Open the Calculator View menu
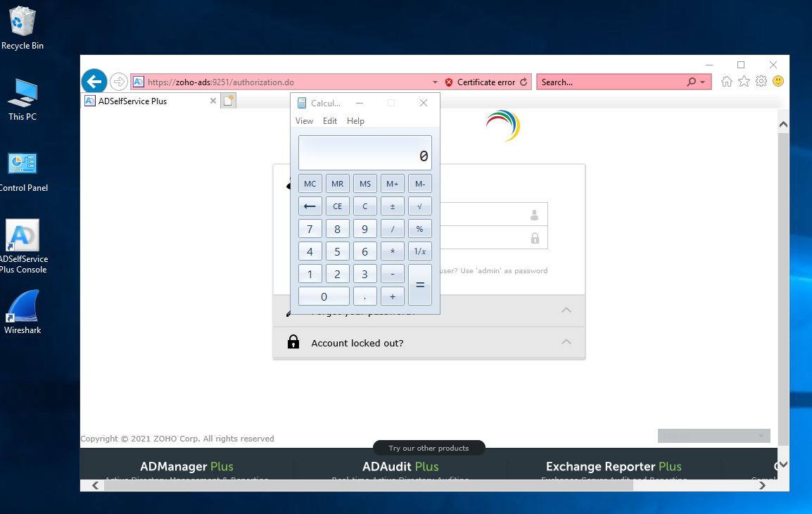Viewport: 812px width, 514px height. 304,121
